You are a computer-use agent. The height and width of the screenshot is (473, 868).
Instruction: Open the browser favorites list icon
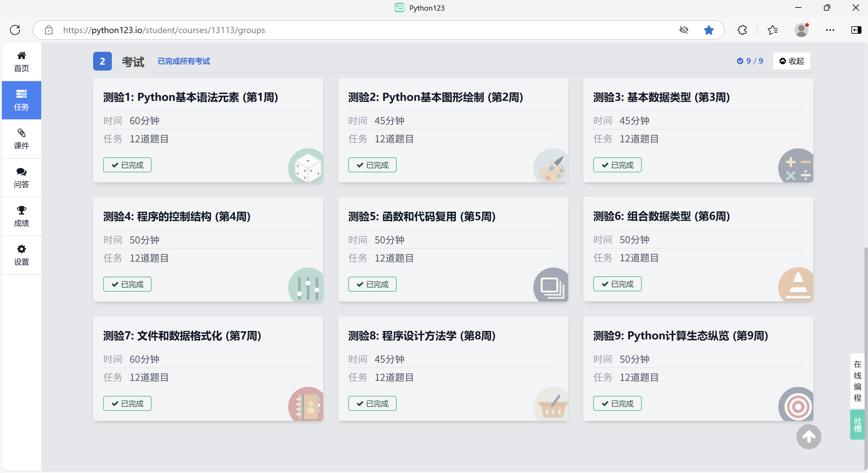(x=772, y=30)
